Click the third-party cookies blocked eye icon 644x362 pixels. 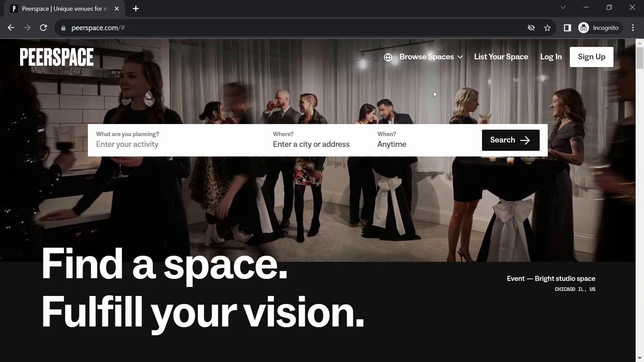(x=531, y=28)
